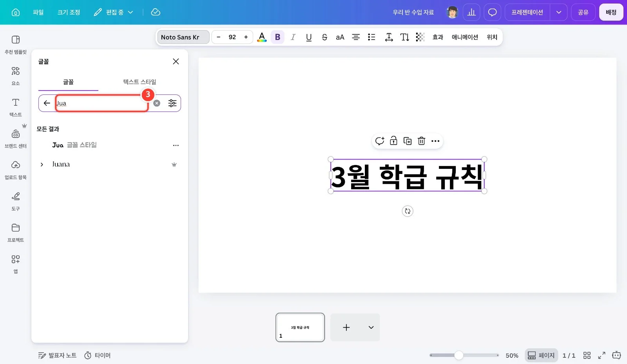Go to the Canva home icon

pos(16,12)
